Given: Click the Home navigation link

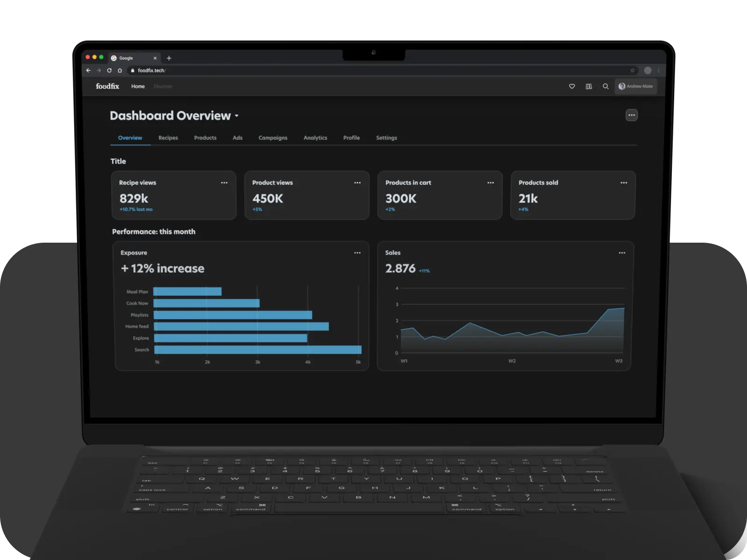Looking at the screenshot, I should tap(138, 86).
